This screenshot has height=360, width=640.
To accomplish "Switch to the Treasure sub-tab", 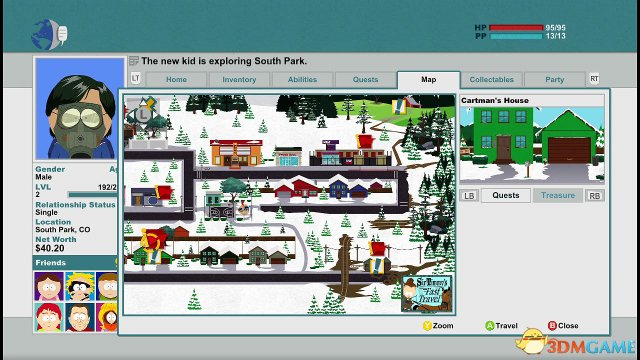I will pyautogui.click(x=558, y=196).
